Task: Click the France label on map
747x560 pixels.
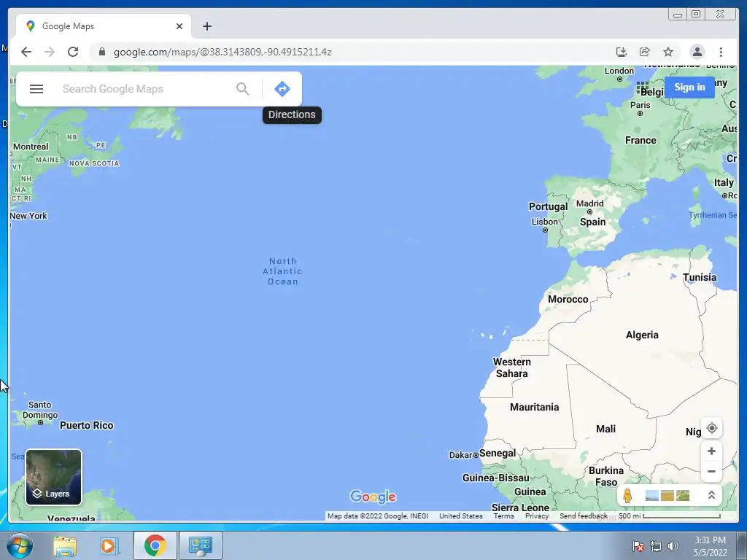Action: tap(640, 140)
